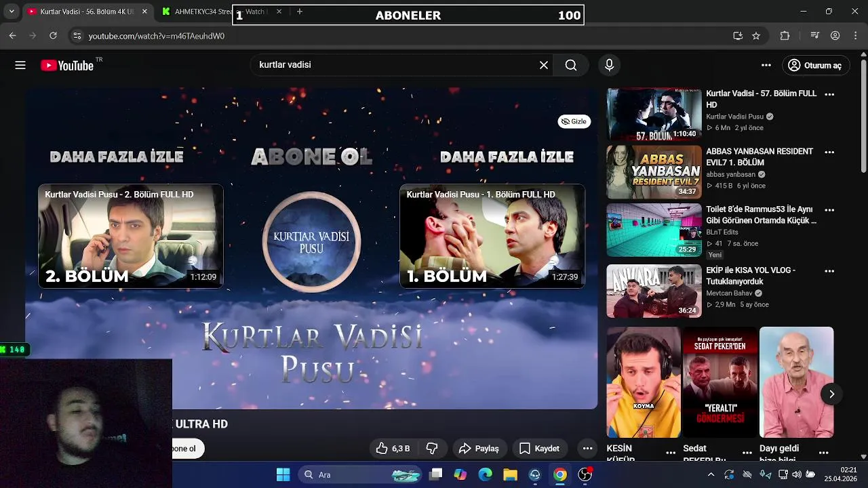
Task: Open EKİP ile KISA YOL VLOG thumbnail
Action: click(654, 291)
